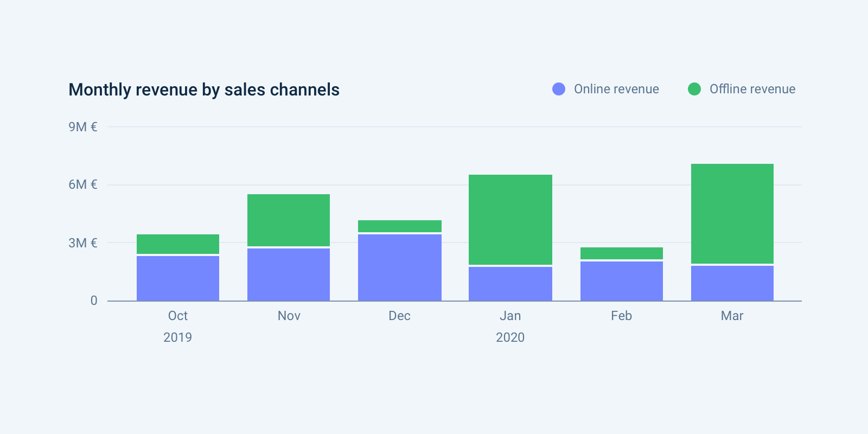This screenshot has height=434, width=868.
Task: Select the October offline revenue segment
Action: 178,244
